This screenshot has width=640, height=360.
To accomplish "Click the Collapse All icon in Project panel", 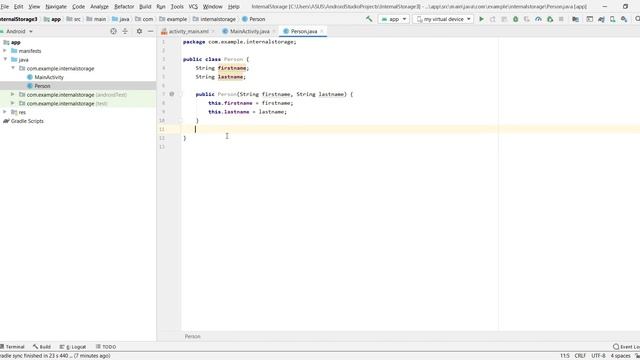I will tap(125, 31).
